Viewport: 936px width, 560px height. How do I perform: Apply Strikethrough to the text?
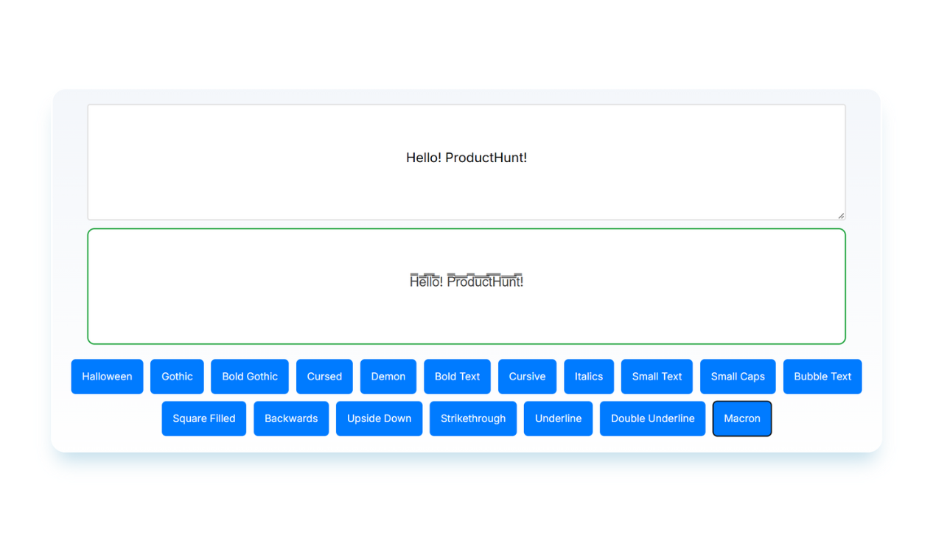tap(473, 419)
